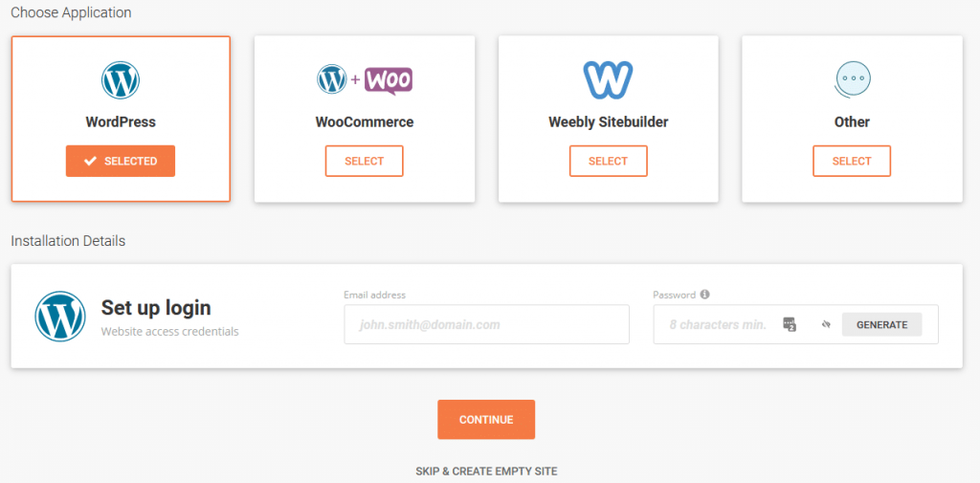Click the WordPress logo beside Set up login
The height and width of the screenshot is (483, 980).
pos(60,317)
